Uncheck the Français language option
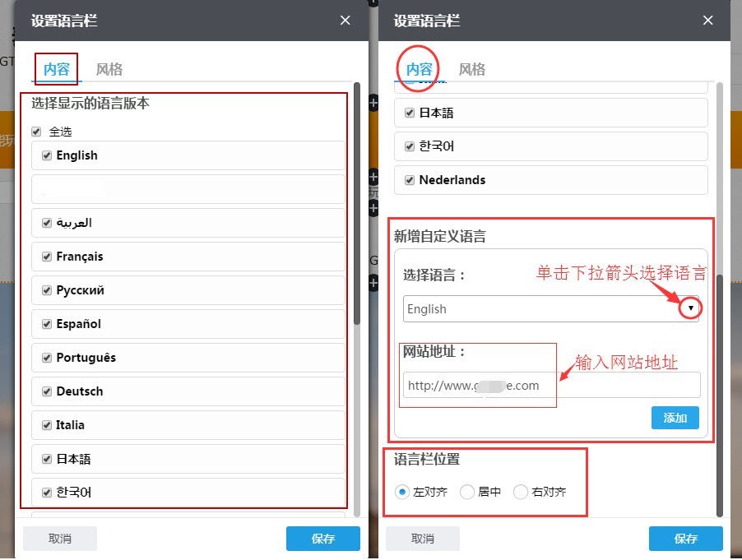The image size is (742, 560). click(x=47, y=257)
